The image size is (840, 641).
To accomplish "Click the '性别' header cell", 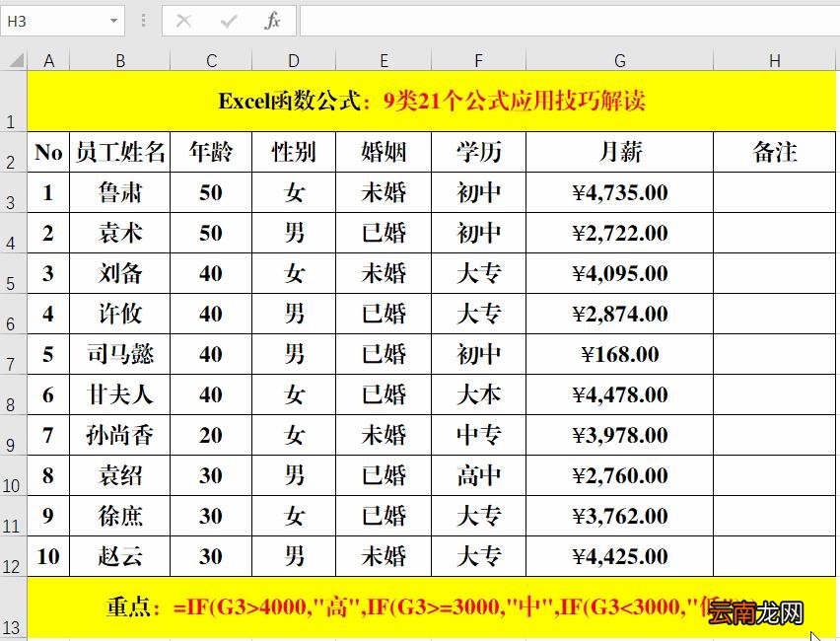I will [x=294, y=152].
